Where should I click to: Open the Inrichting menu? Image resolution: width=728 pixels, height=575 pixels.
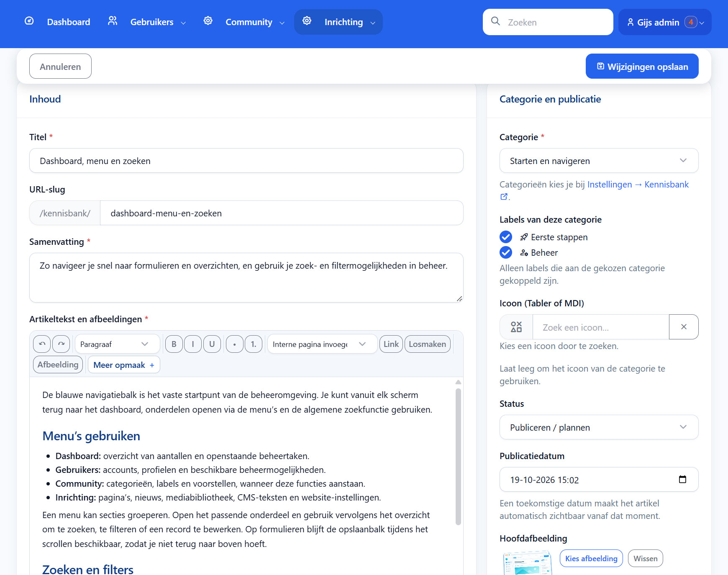tap(338, 22)
